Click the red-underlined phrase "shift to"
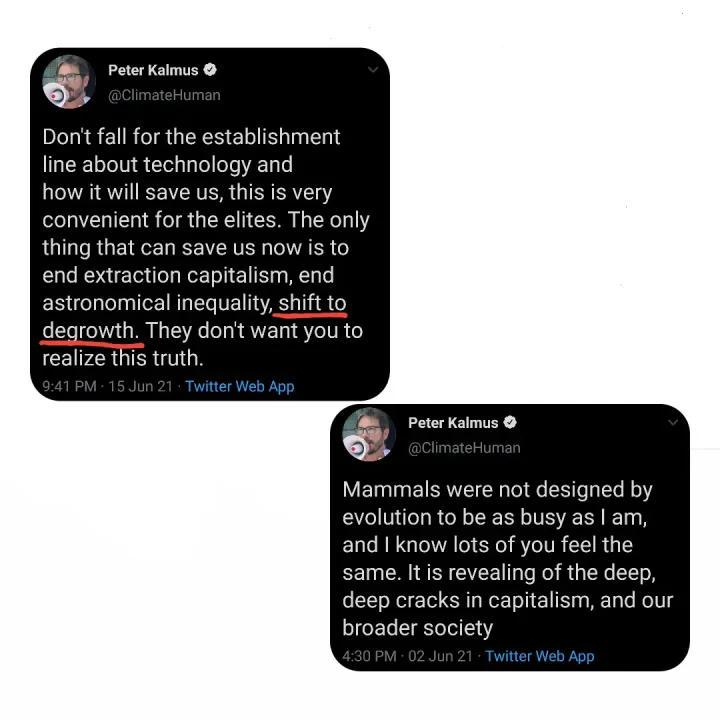The width and height of the screenshot is (720, 720). coord(312,302)
